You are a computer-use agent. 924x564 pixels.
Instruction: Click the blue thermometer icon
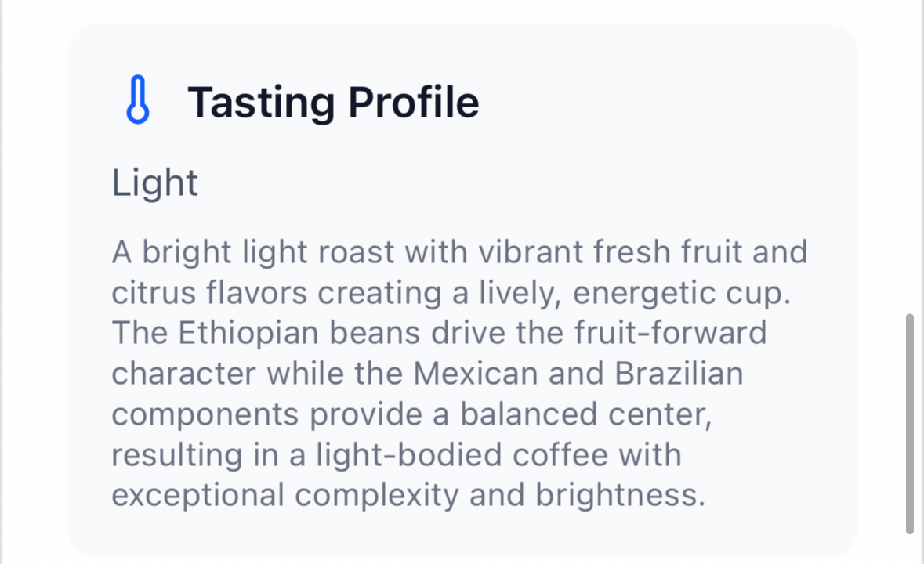pos(138,99)
